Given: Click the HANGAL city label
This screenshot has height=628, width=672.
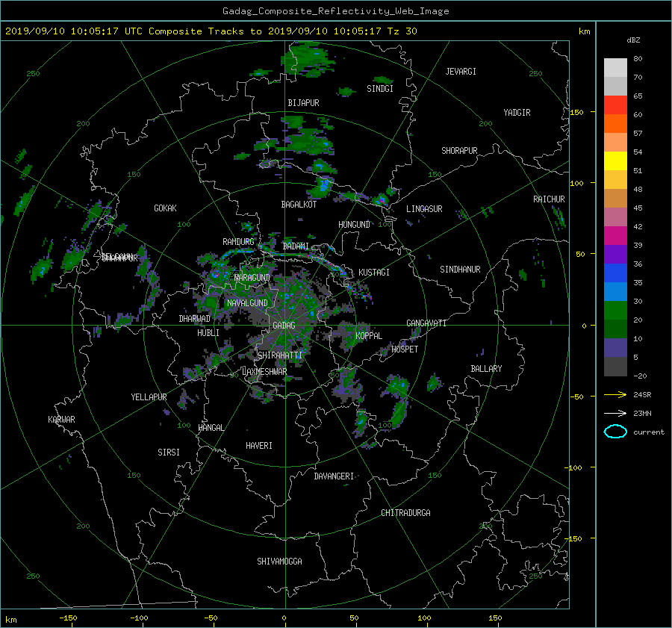Looking at the screenshot, I should 211,428.
